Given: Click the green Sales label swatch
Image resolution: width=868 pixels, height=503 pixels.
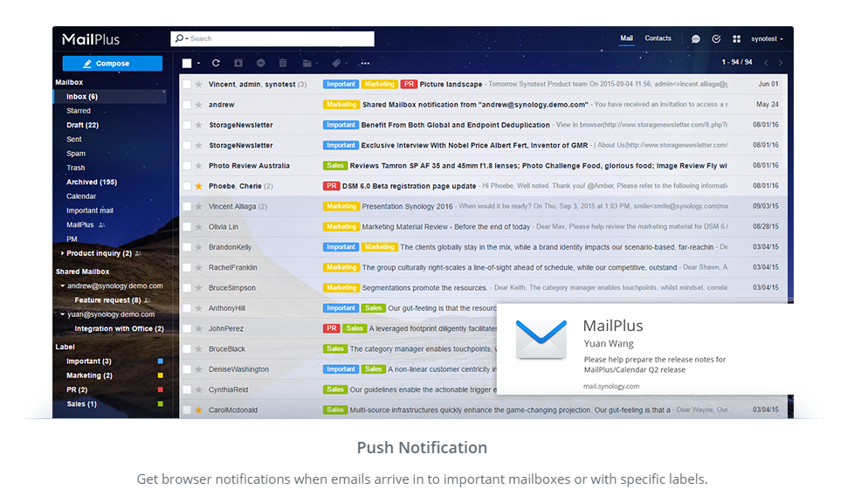Looking at the screenshot, I should (x=161, y=404).
